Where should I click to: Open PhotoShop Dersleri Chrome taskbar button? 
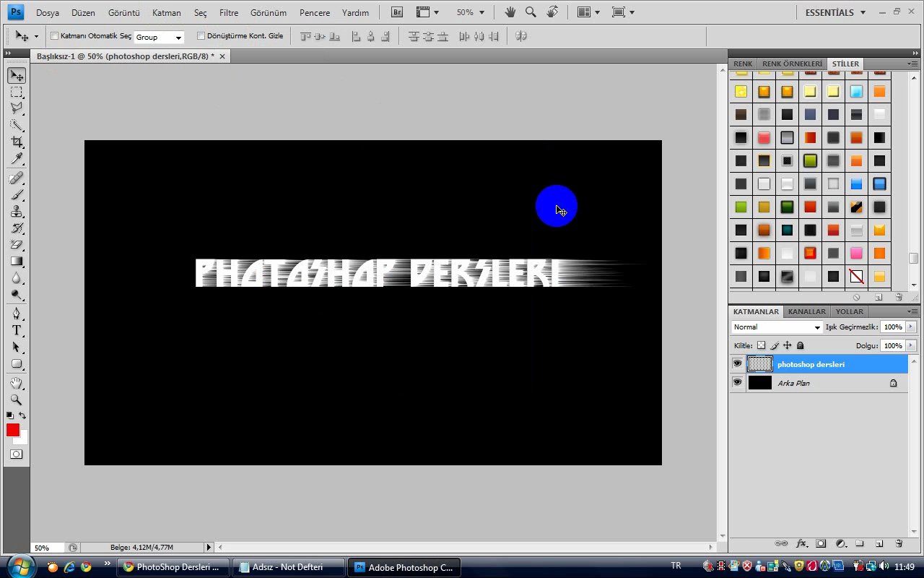pos(173,567)
